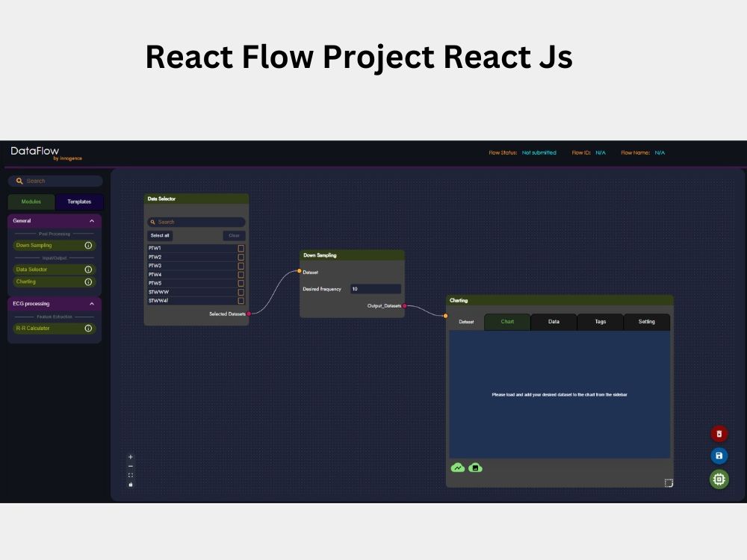Check the PTW1 dataset checkbox
Image resolution: width=747 pixels, height=560 pixels.
[241, 248]
